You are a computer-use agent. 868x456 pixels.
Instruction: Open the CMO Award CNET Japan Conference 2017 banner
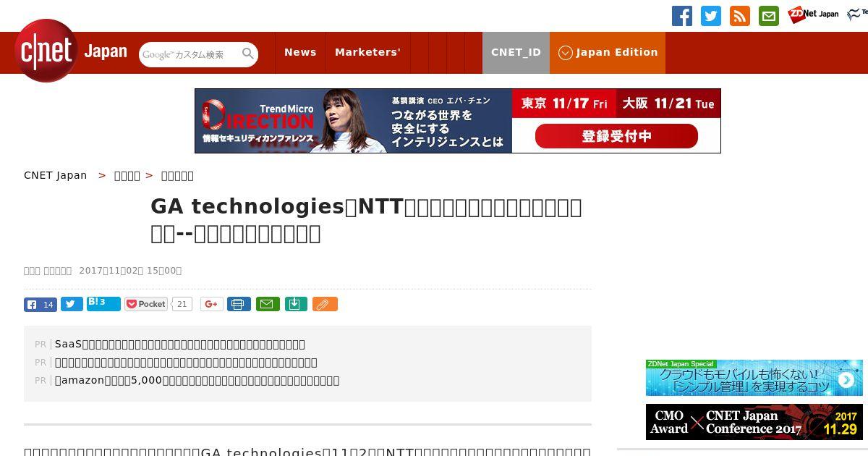tap(754, 422)
